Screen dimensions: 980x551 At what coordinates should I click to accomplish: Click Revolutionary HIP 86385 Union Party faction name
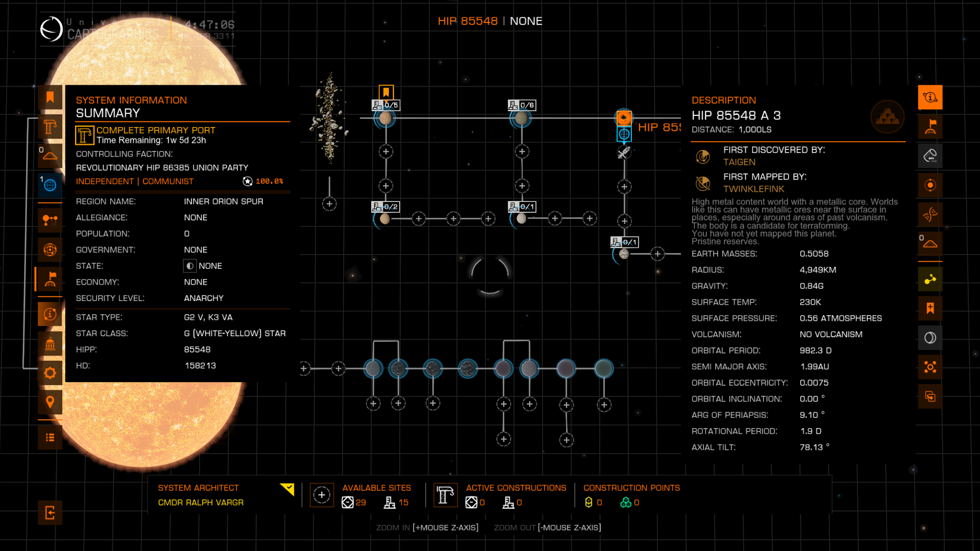coord(162,168)
